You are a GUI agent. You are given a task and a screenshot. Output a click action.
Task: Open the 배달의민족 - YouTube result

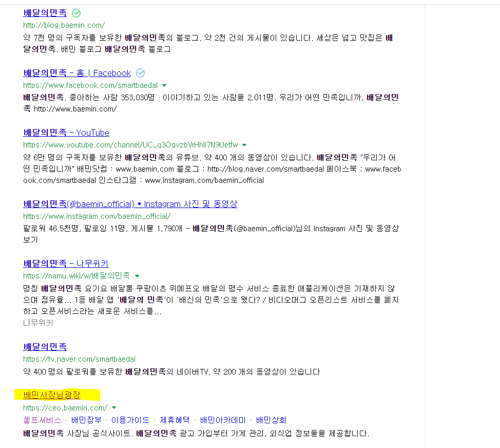point(66,133)
